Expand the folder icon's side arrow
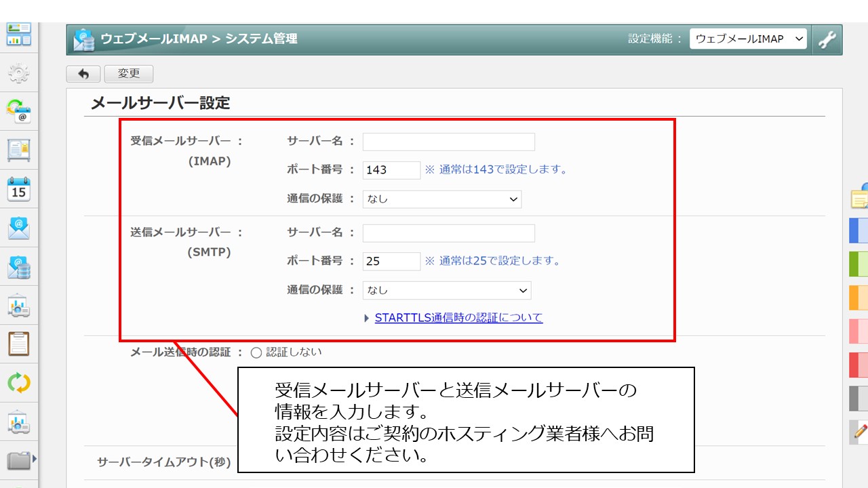The image size is (868, 488). pos(34,459)
